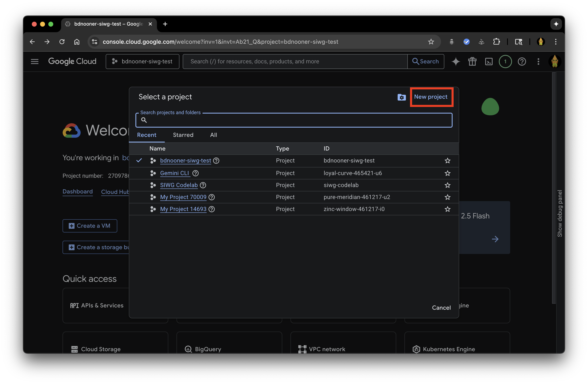This screenshot has width=588, height=384.
Task: Open the Google Cloud navigation hamburger menu
Action: (35, 62)
